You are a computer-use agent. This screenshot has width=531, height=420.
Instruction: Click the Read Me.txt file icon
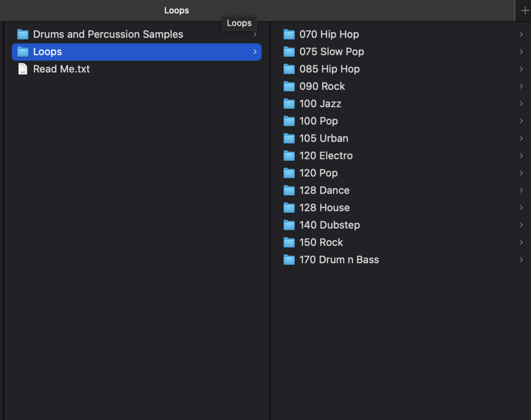(23, 69)
